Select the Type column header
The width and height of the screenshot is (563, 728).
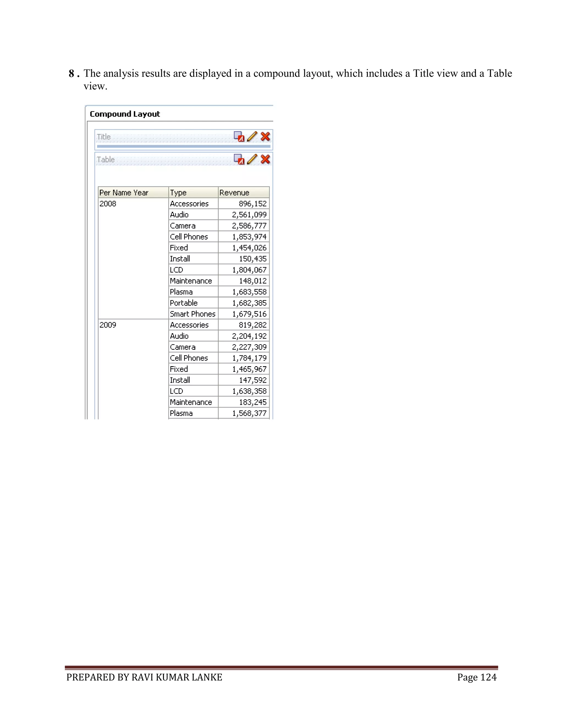[x=194, y=193]
